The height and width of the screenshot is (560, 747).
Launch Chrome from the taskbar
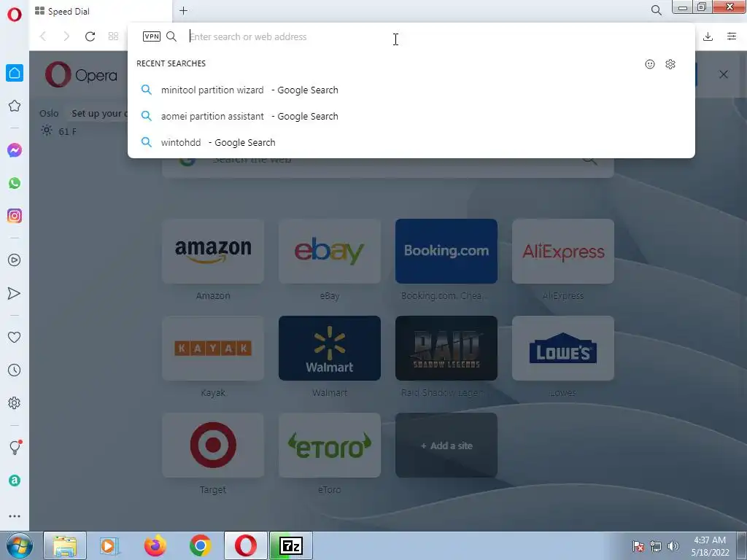click(201, 545)
